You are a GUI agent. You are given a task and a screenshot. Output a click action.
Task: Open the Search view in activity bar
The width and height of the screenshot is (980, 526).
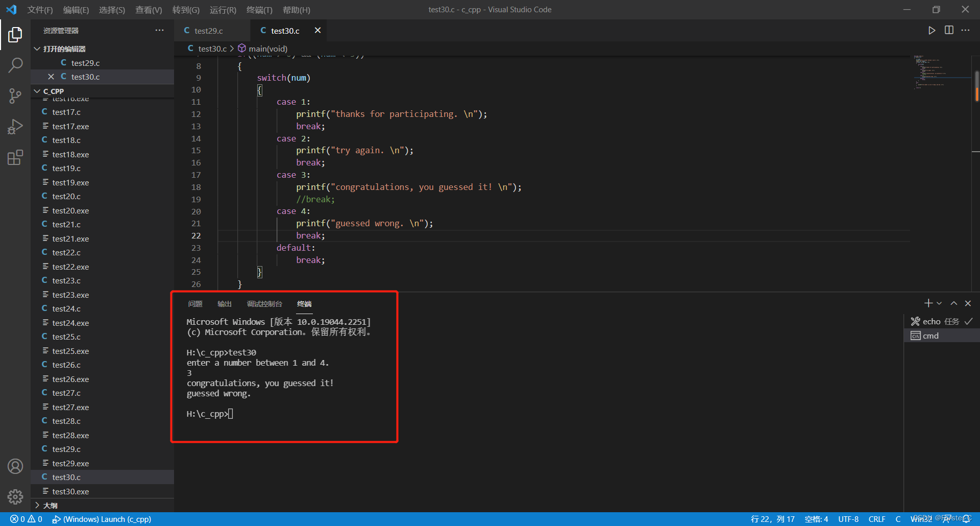(x=15, y=65)
